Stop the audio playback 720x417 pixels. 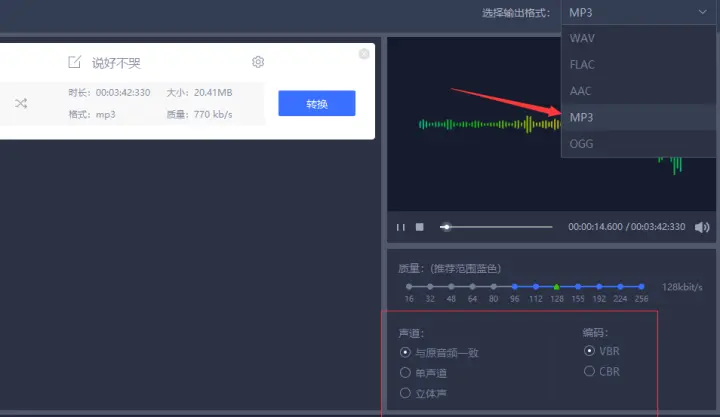[420, 227]
